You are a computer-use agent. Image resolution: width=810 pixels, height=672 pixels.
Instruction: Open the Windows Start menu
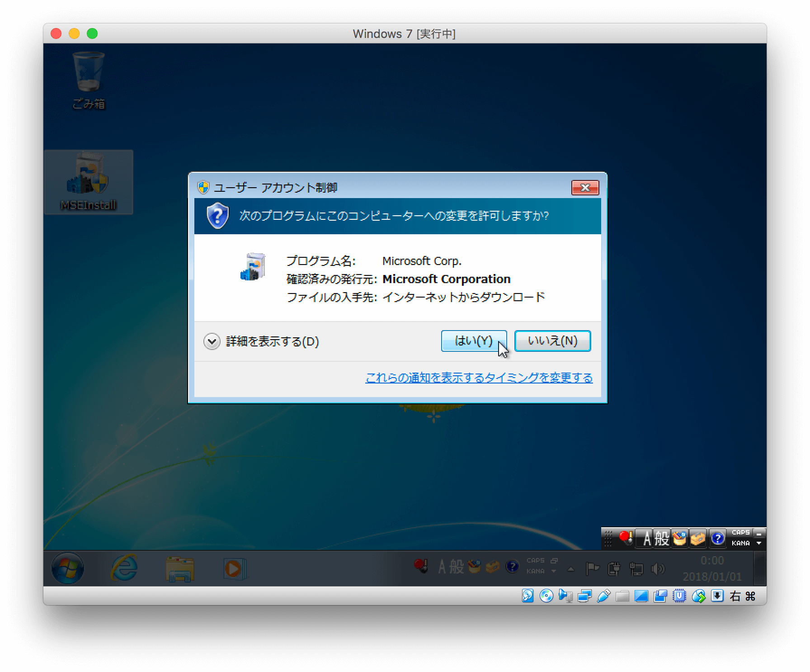click(x=67, y=568)
